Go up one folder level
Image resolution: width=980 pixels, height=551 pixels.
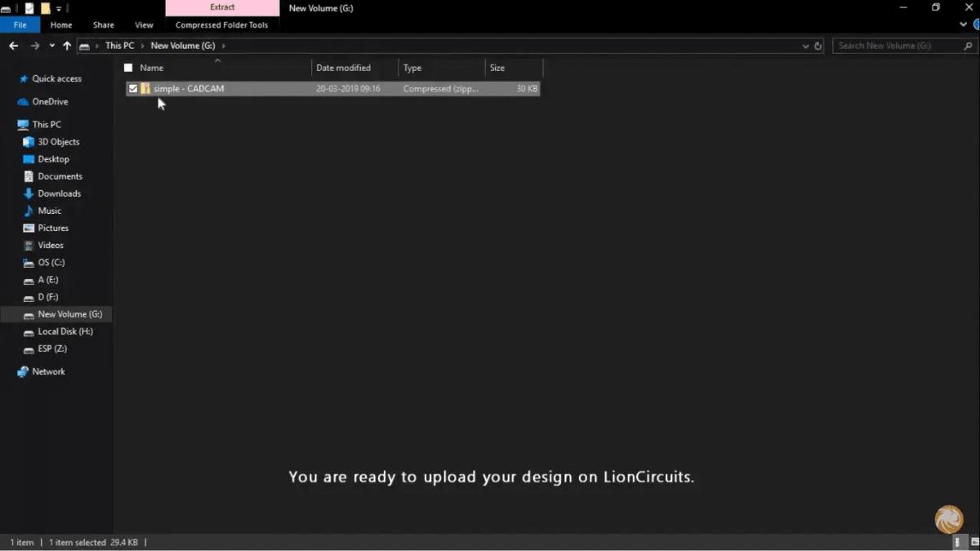67,46
